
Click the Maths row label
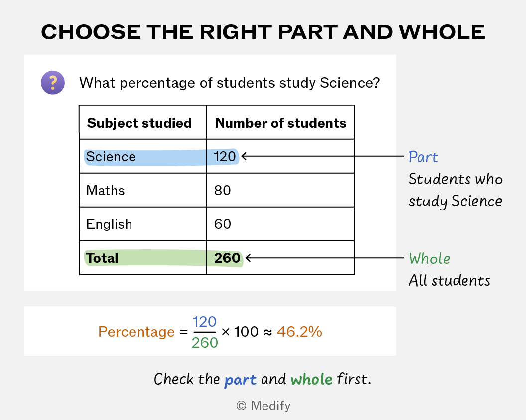click(x=105, y=191)
